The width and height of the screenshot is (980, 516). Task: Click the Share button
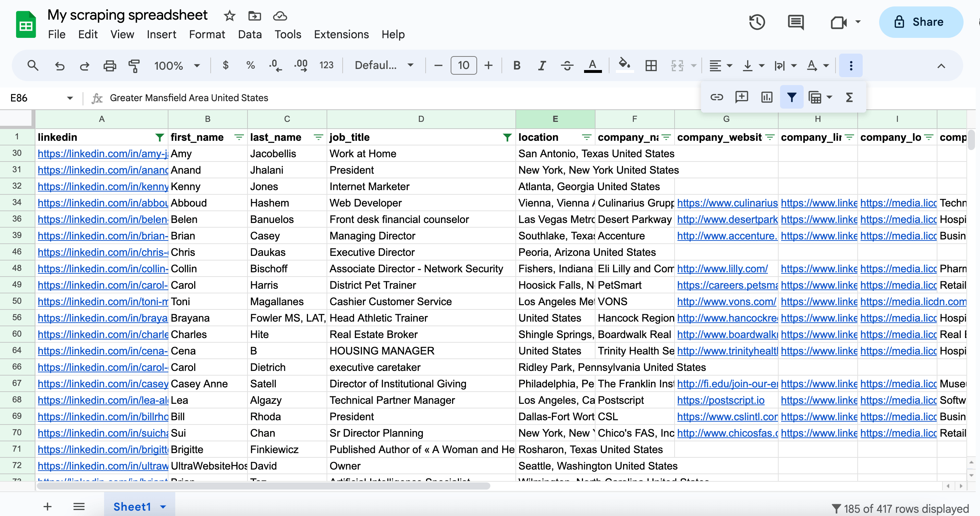click(921, 22)
